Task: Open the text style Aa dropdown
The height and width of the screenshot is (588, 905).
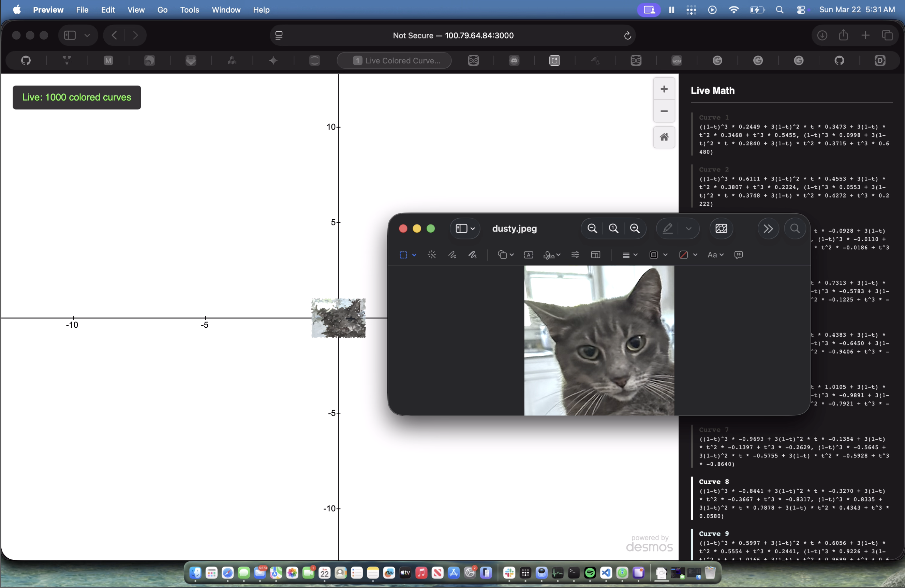Action: [715, 255]
